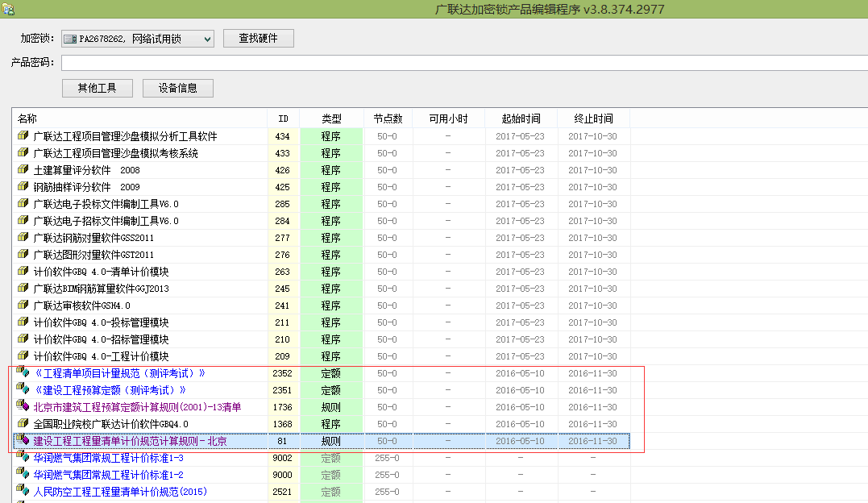Click icon beside 华润燃气集团常规工程计价标准1-2

23,473
